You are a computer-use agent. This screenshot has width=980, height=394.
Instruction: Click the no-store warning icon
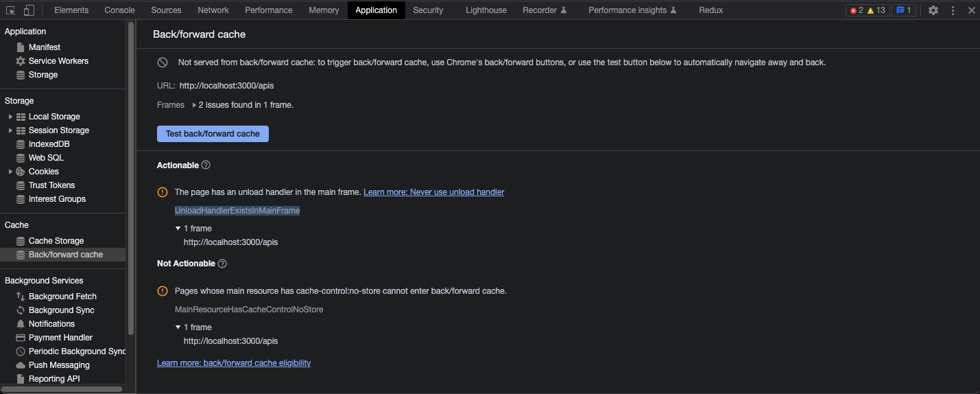(x=163, y=291)
